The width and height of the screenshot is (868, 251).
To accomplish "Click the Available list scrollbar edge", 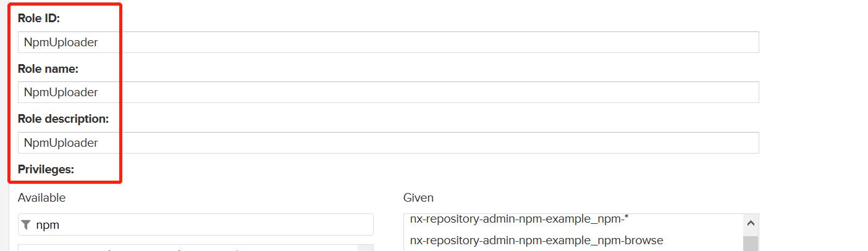I will click(x=366, y=248).
